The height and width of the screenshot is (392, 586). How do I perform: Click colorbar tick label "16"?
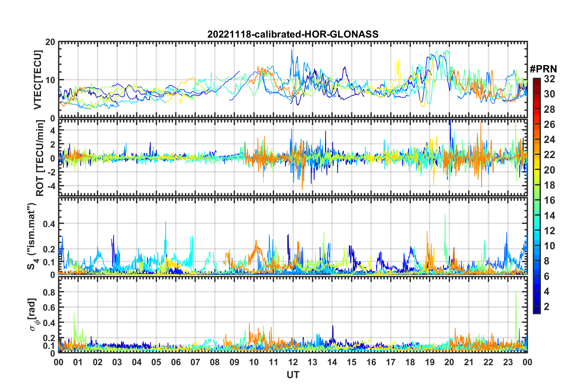[549, 200]
